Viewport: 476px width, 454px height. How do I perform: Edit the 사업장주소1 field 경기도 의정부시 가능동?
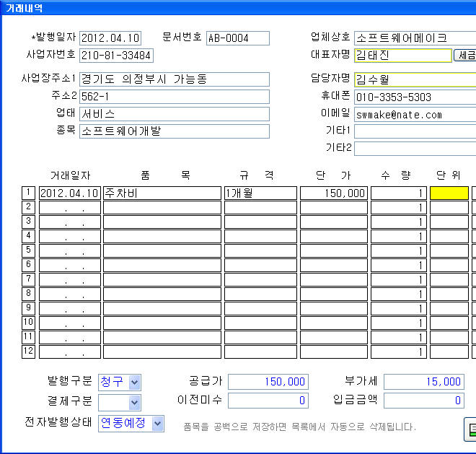pyautogui.click(x=175, y=79)
